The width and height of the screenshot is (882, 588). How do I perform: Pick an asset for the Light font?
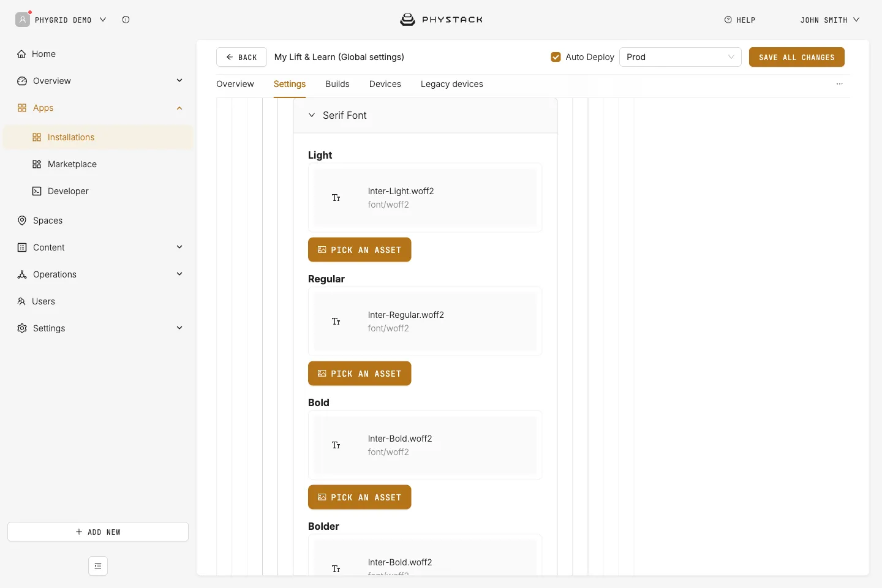pos(360,250)
